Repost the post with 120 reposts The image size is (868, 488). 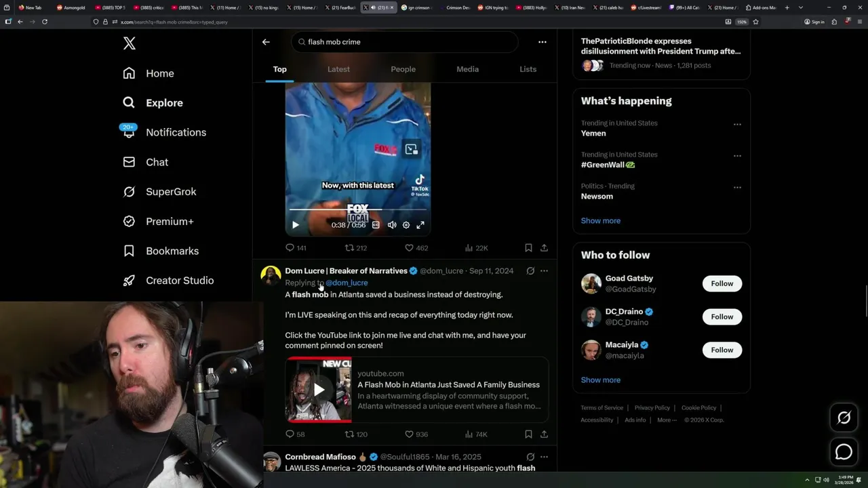(x=356, y=434)
